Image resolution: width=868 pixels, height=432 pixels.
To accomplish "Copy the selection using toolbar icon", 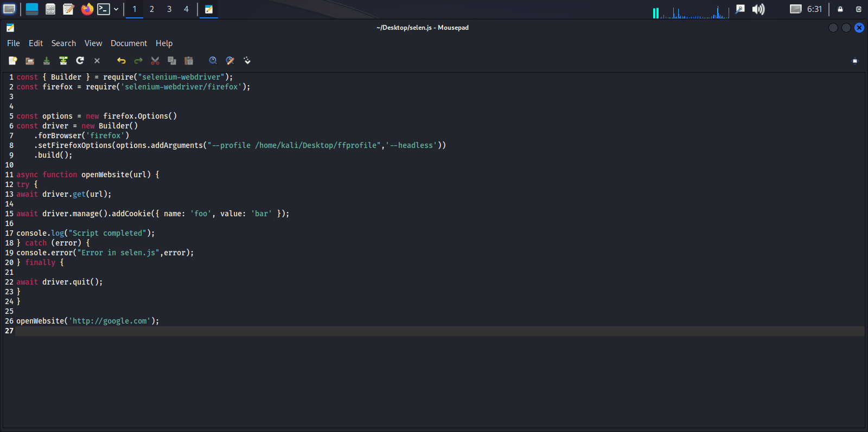I will click(172, 61).
